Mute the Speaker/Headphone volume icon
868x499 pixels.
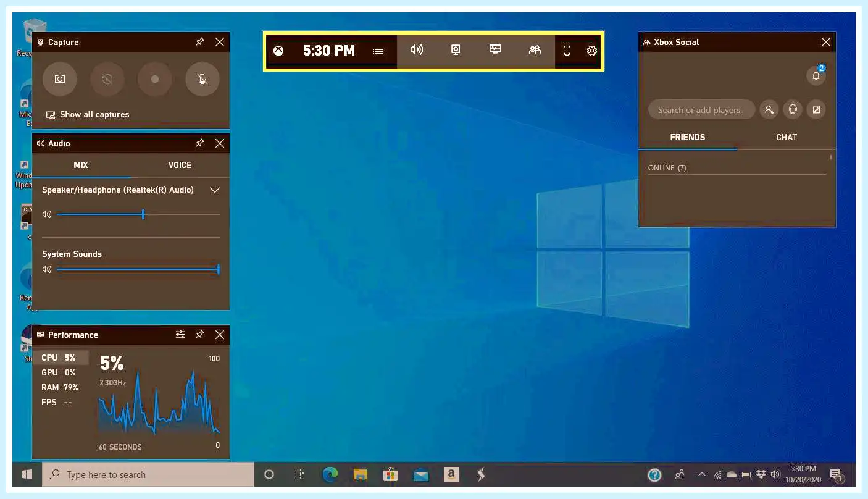[x=47, y=214]
